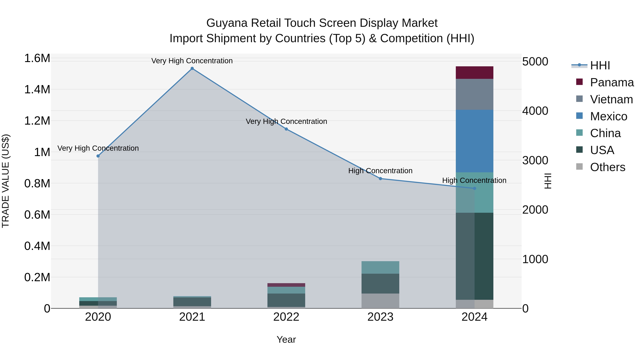Click the 2020 HHI data point
The height and width of the screenshot is (362, 644).
98,156
